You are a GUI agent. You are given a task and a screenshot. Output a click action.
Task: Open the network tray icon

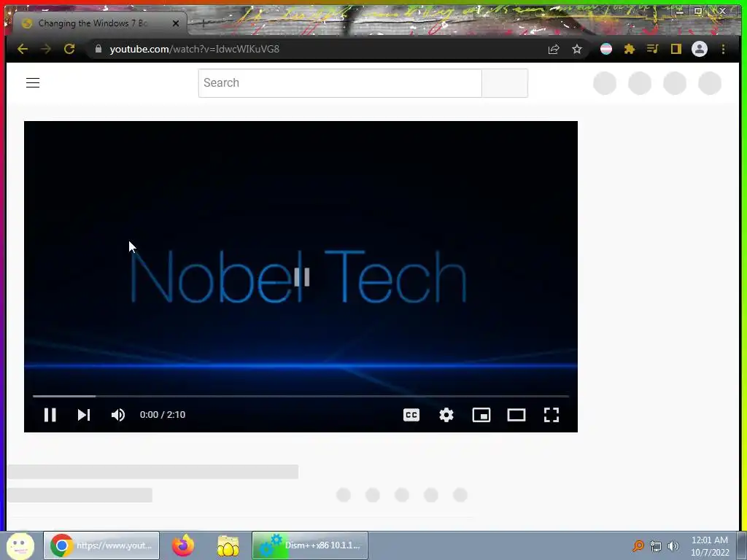click(x=656, y=546)
